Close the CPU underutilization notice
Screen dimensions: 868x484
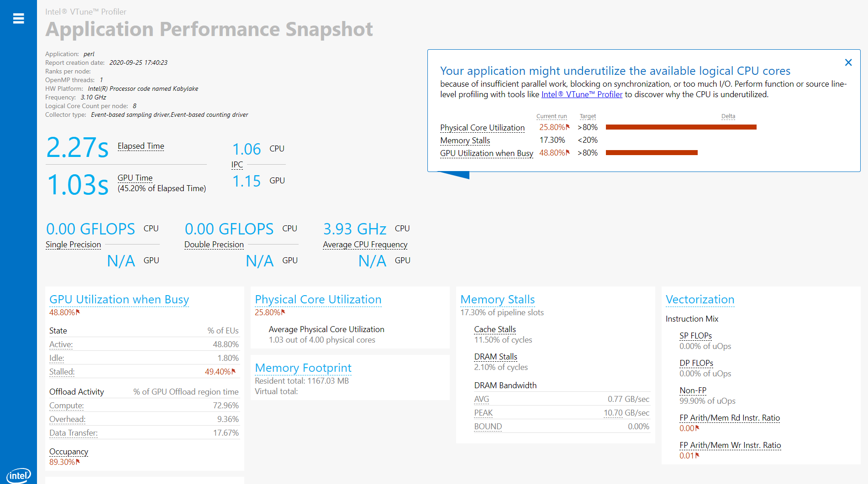point(848,62)
